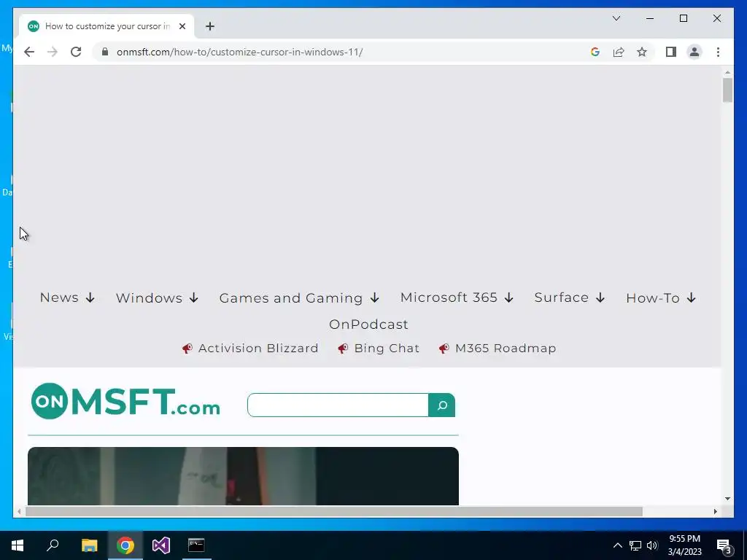This screenshot has width=747, height=560.
Task: Click the Chrome taskbar icon
Action: (x=125, y=545)
